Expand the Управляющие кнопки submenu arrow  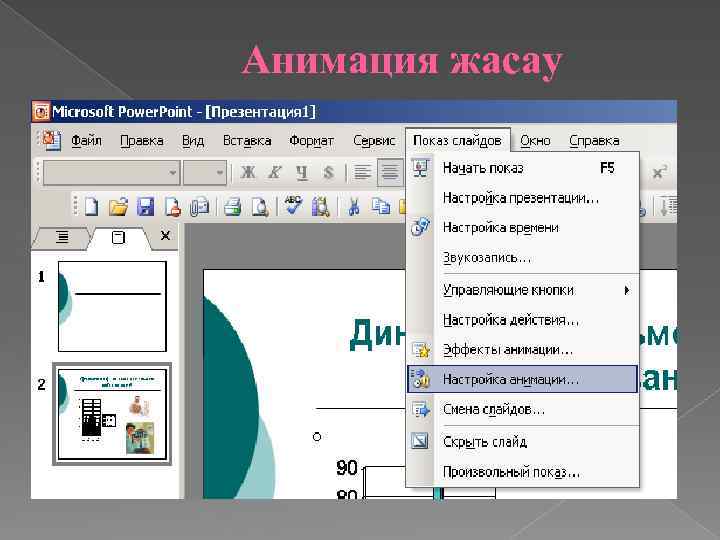626,290
